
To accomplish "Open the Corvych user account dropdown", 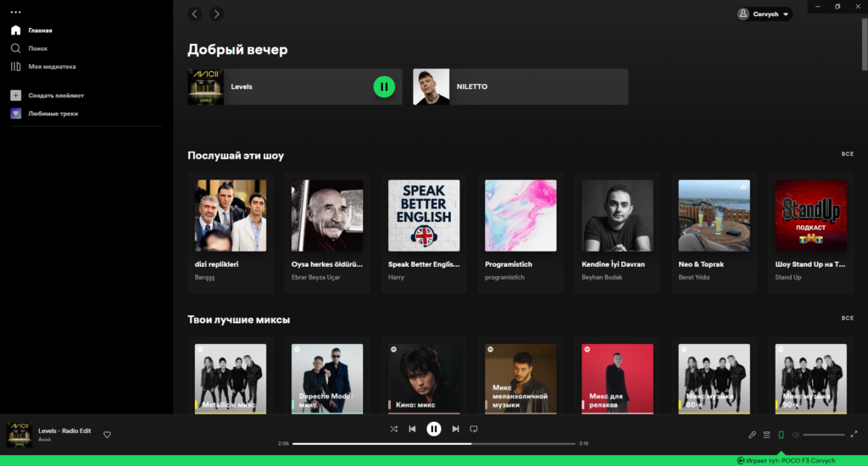I will tap(765, 14).
